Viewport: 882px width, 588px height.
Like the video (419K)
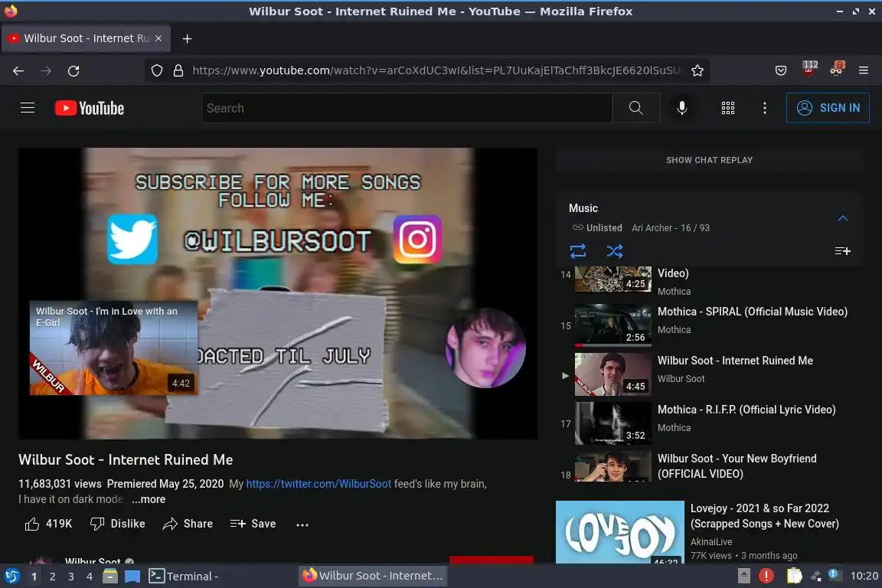point(49,524)
